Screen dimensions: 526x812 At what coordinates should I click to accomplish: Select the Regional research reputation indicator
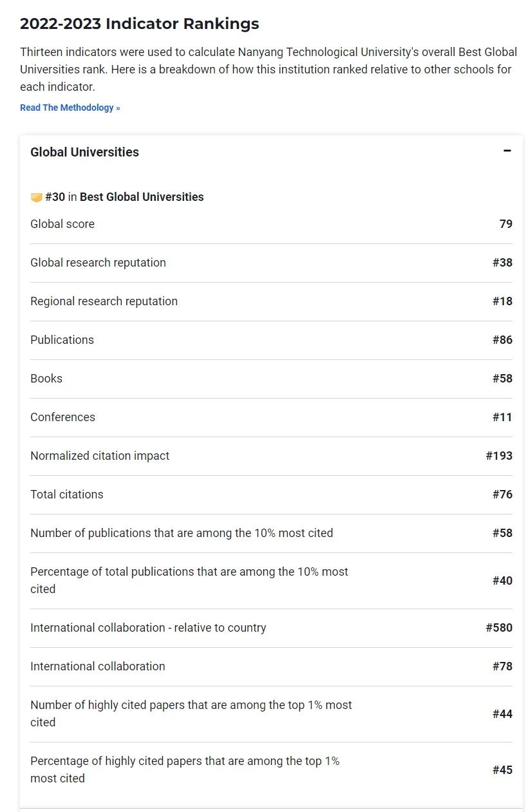click(271, 301)
